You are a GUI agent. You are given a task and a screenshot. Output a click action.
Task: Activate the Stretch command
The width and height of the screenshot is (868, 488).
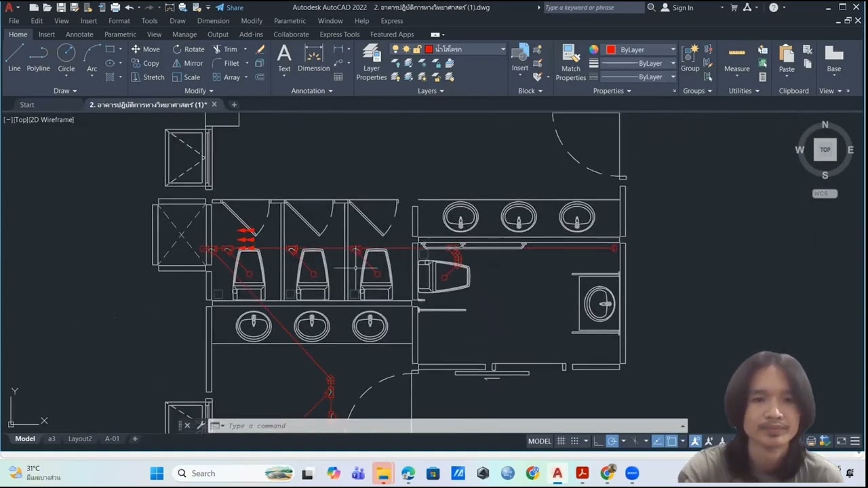(x=147, y=77)
